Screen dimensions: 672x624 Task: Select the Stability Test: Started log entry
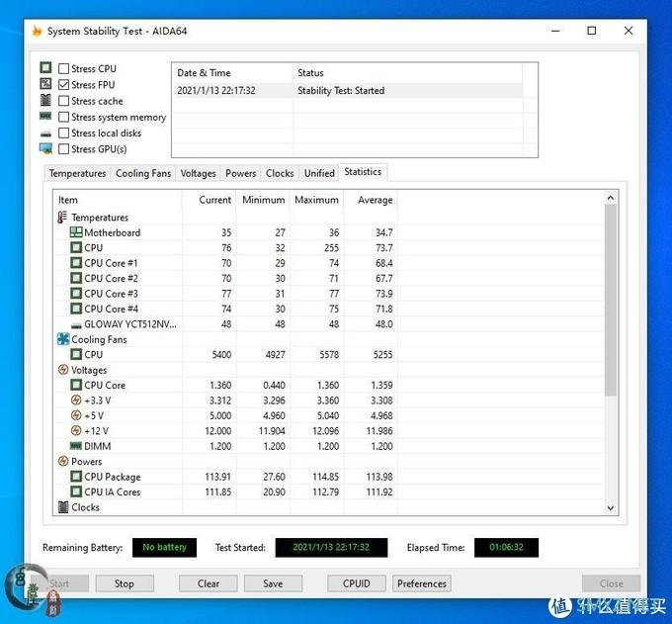348,91
